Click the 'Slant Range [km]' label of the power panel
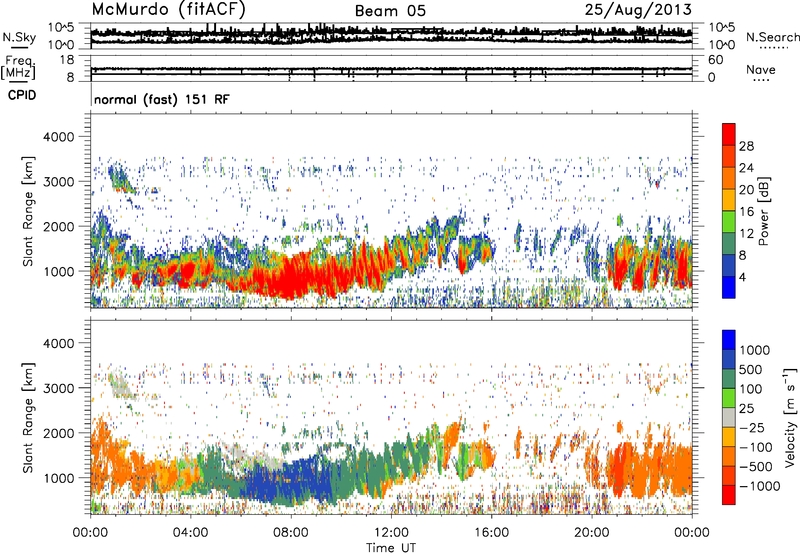 coord(28,211)
